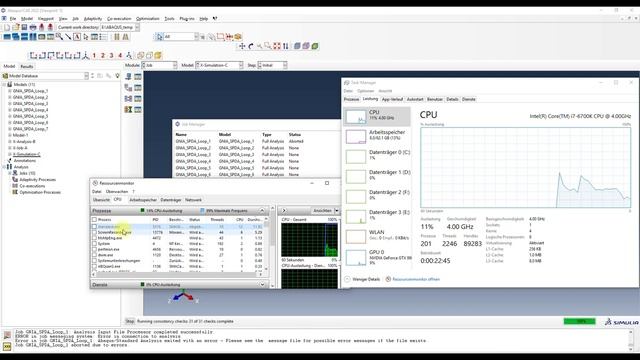Switch to the Results tab
The width and height of the screenshot is (640, 360).
[x=27, y=67]
